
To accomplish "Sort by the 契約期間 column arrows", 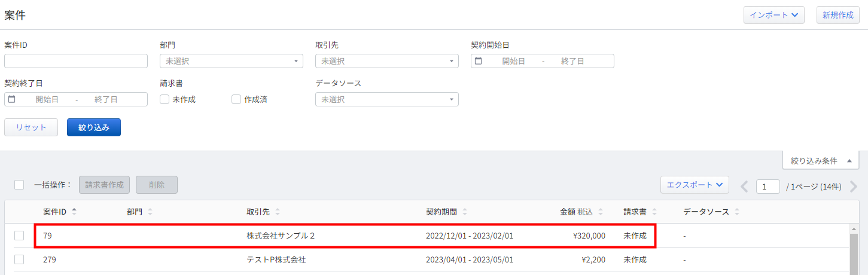I will point(465,212).
